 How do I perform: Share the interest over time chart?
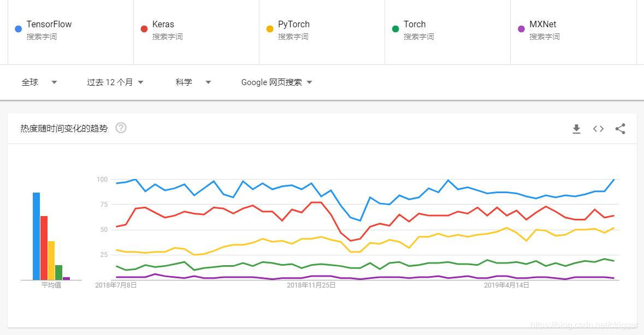click(620, 129)
